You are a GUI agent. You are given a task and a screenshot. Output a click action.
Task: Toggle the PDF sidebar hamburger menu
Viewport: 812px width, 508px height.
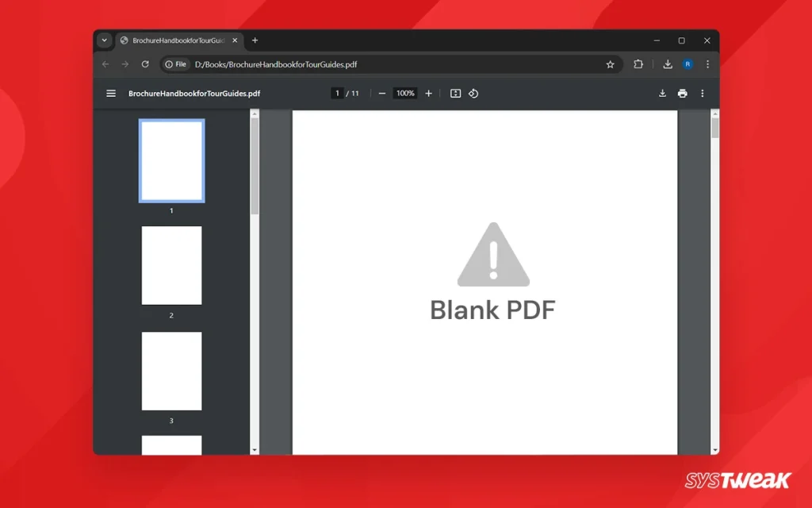(111, 94)
